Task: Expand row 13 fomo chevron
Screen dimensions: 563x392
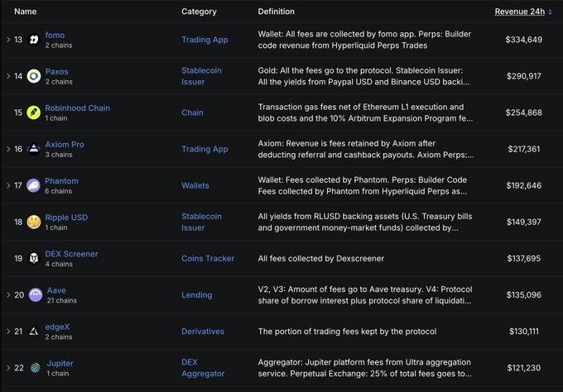Action: click(x=8, y=40)
